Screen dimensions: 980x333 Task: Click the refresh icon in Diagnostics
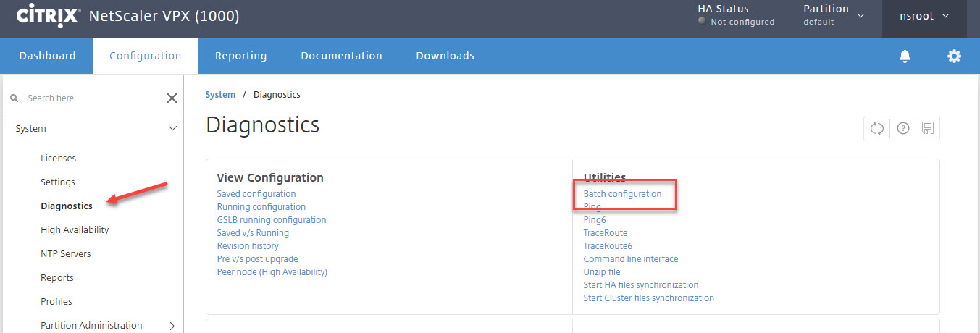point(877,128)
